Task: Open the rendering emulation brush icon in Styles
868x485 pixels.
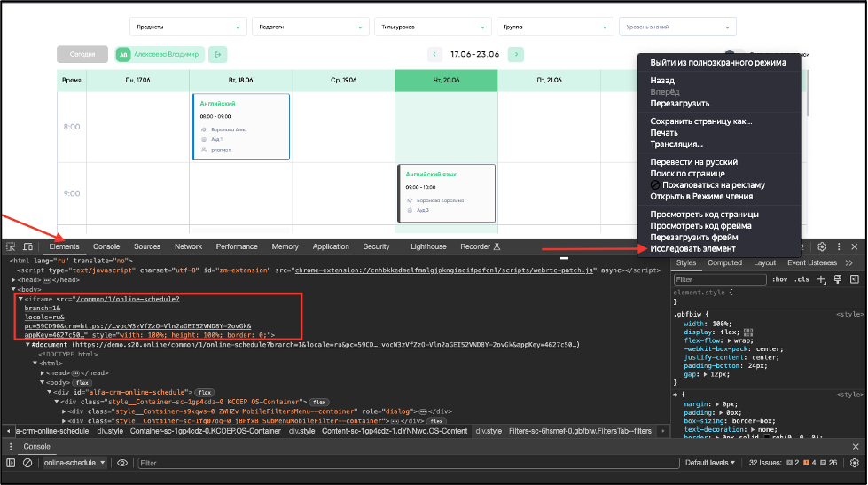Action: coord(838,279)
